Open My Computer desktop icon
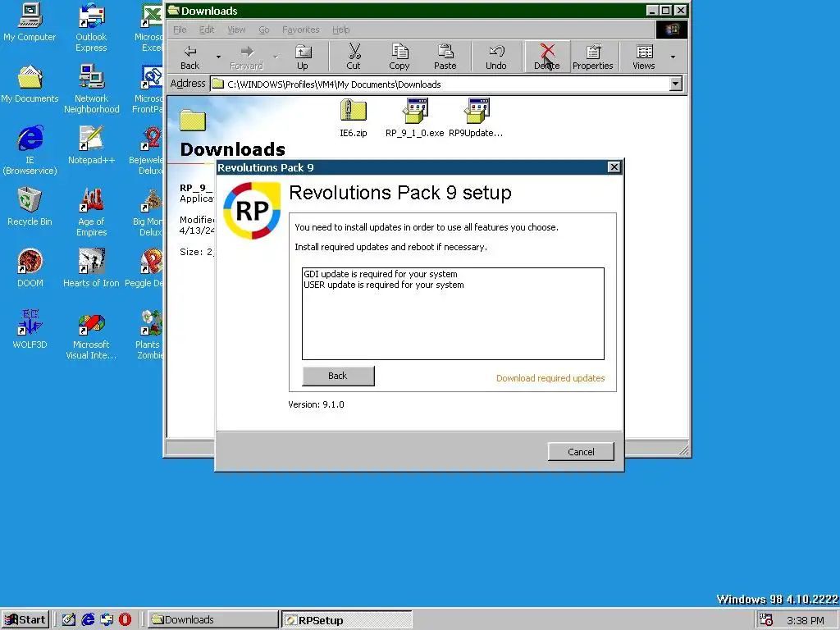The height and width of the screenshot is (630, 840). pos(30,22)
